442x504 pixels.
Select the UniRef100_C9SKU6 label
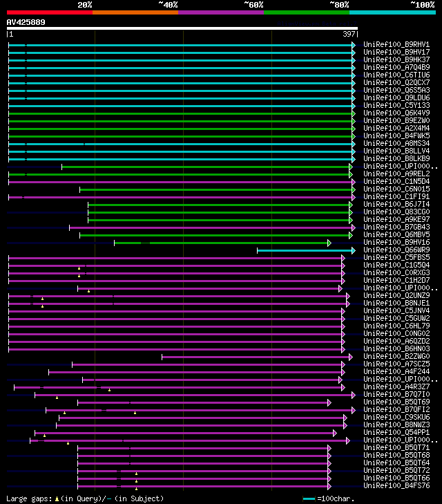(396, 417)
